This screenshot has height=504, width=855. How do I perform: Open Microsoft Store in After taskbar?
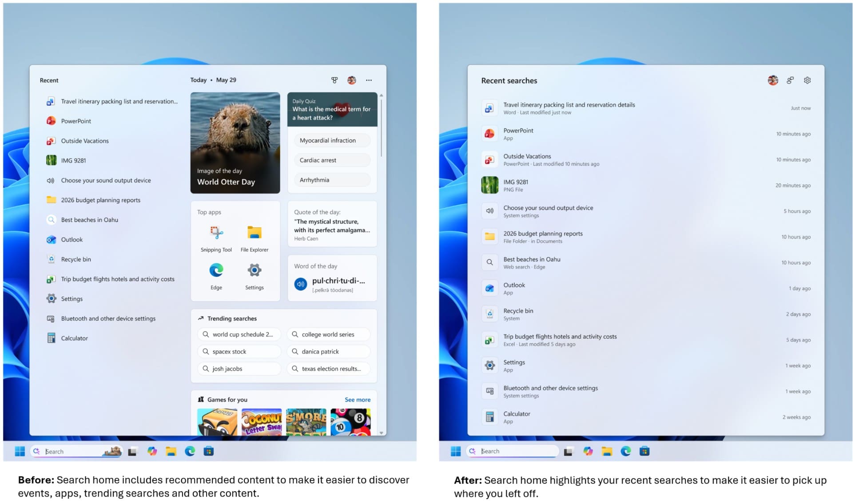click(x=644, y=451)
